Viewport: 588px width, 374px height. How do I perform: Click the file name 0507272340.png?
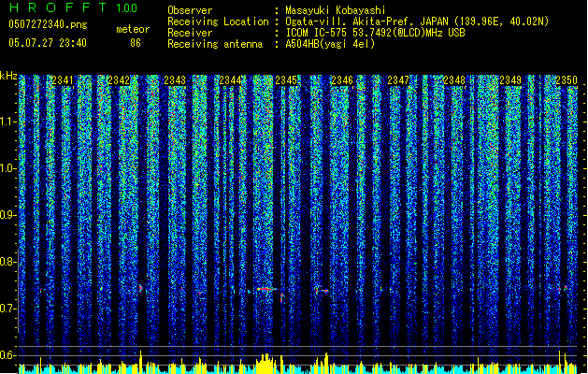click(x=48, y=24)
